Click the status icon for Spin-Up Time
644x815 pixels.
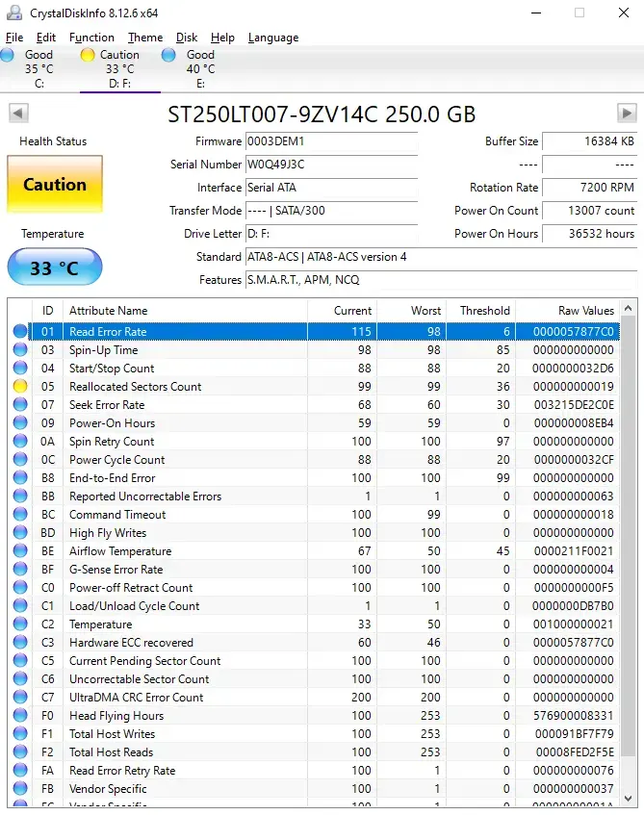tap(20, 350)
